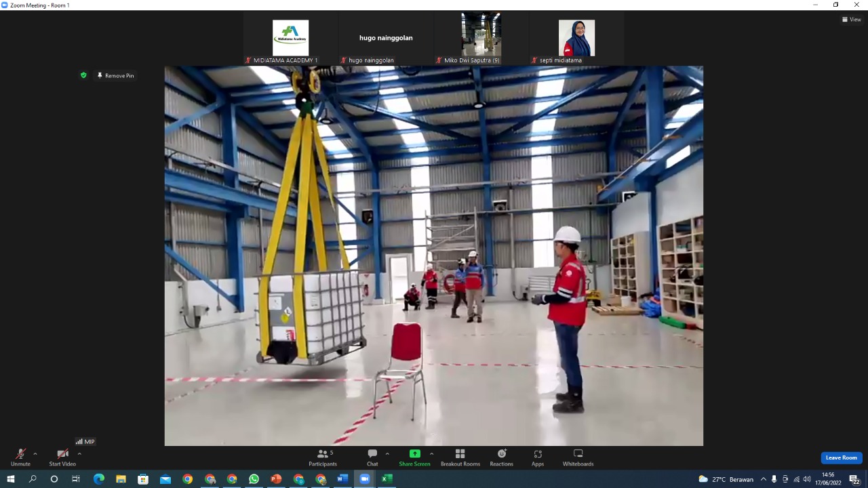Open the volume tray icon

click(x=807, y=479)
